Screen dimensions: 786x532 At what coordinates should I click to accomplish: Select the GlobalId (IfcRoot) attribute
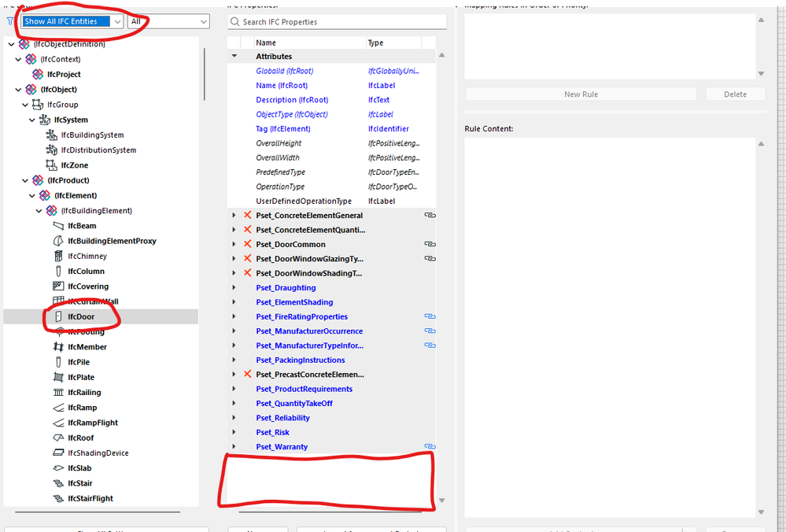(x=285, y=71)
